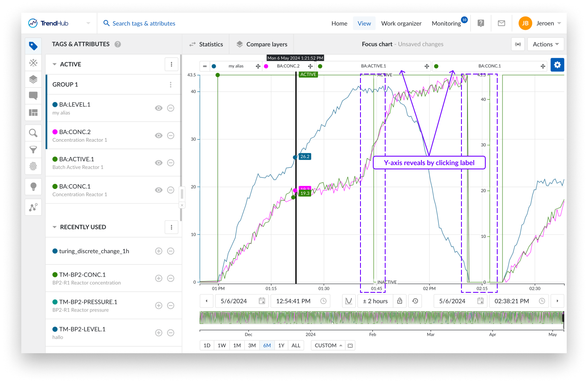Click the magenta BA:CONC.2 color dot

pos(55,132)
